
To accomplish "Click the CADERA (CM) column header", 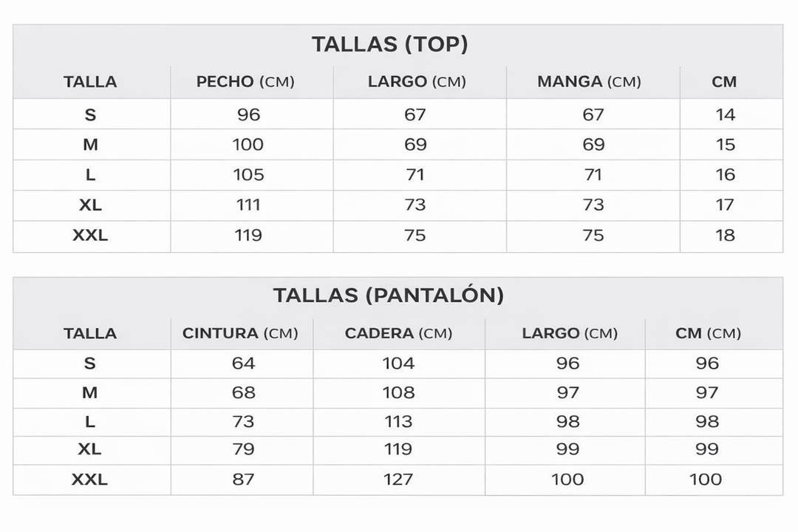I will click(x=398, y=333).
